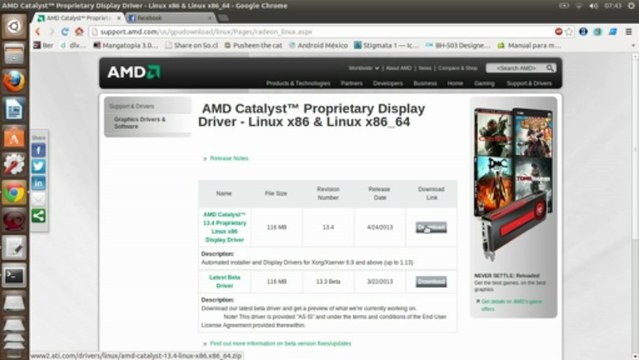
Task: Open the Terminal launcher icon
Action: click(x=14, y=276)
